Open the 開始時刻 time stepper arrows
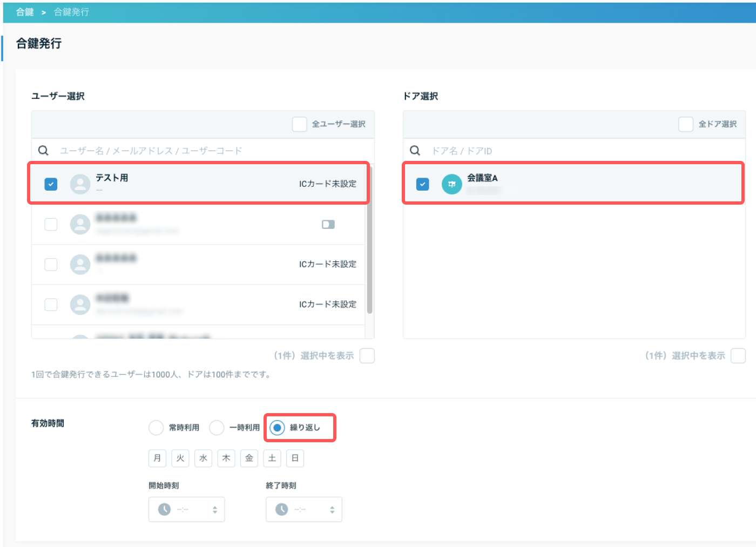Screen dimensions: 756x547 pyautogui.click(x=215, y=510)
